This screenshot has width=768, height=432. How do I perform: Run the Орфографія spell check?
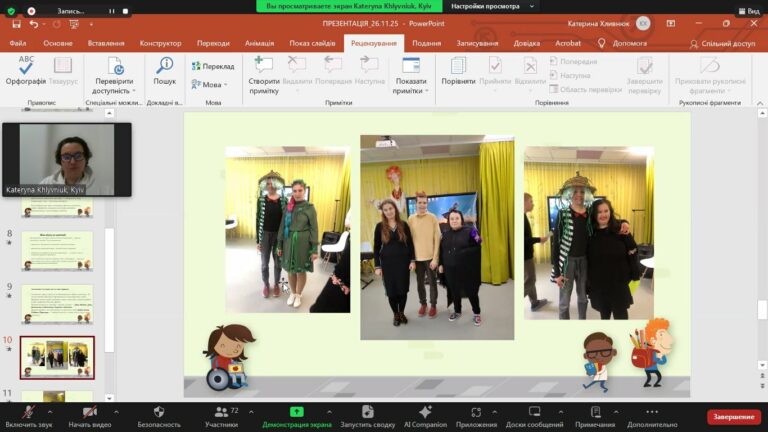(25, 71)
